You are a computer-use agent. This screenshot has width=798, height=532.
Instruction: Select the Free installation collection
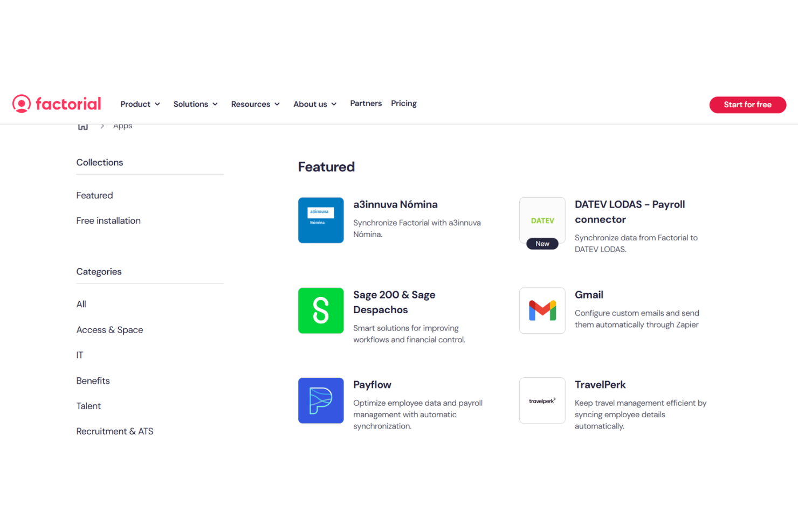[x=108, y=220]
